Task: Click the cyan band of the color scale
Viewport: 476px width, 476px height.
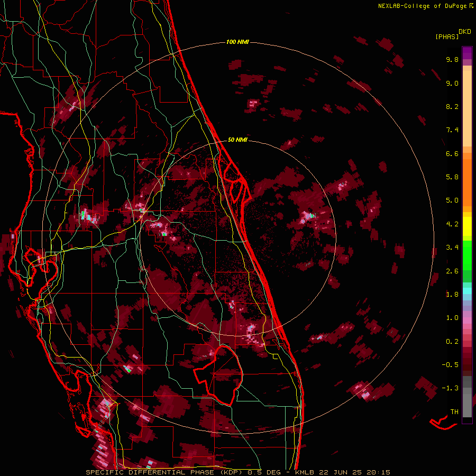Action: [467, 291]
